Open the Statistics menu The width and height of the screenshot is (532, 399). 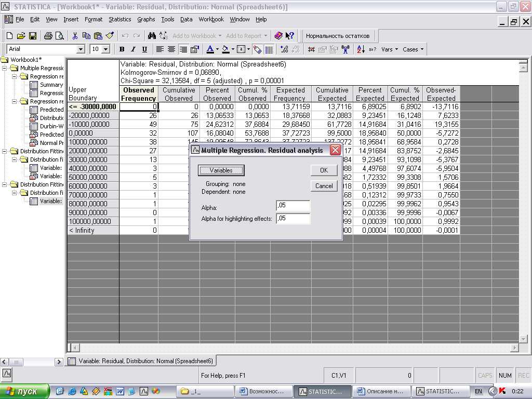(119, 19)
